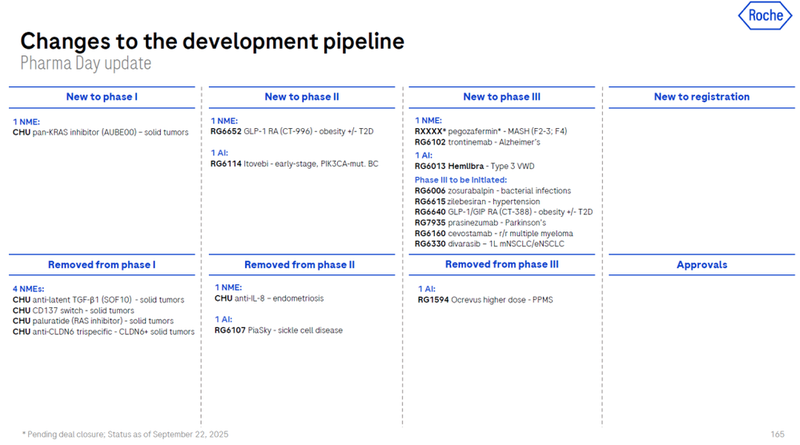
Task: Click the 'Changes to the development pipeline' title
Action: tap(212, 41)
